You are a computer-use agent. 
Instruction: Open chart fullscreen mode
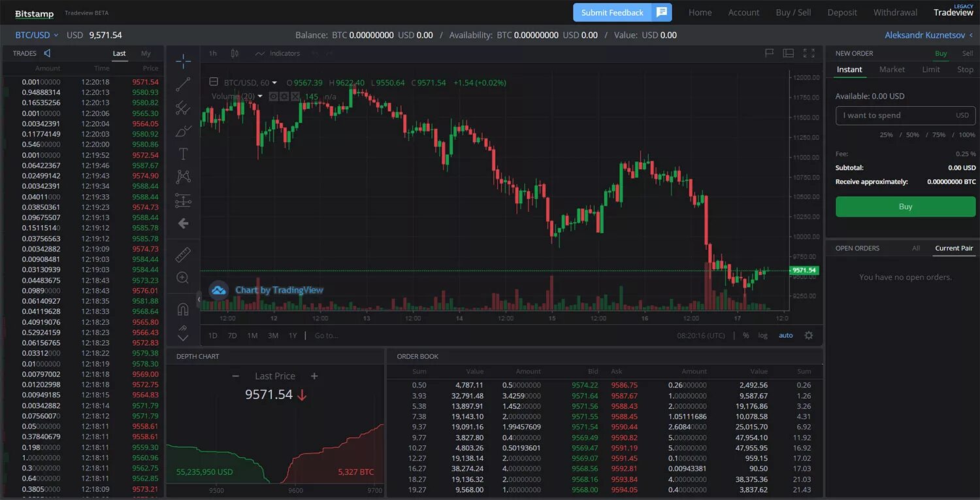click(810, 53)
